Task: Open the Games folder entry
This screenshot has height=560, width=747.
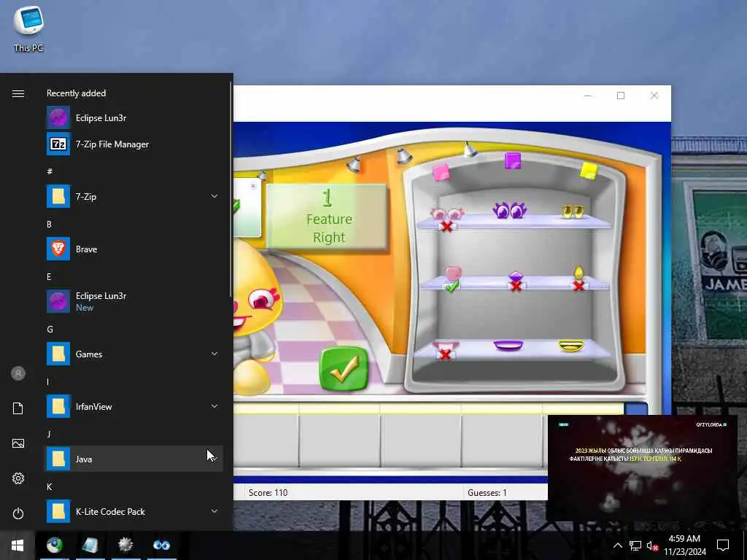Action: point(134,354)
